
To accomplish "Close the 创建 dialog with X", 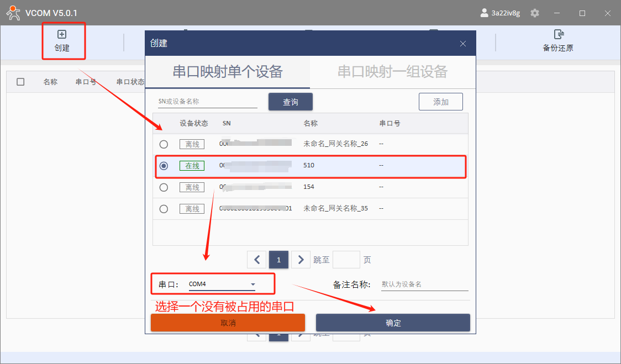I will click(x=463, y=44).
